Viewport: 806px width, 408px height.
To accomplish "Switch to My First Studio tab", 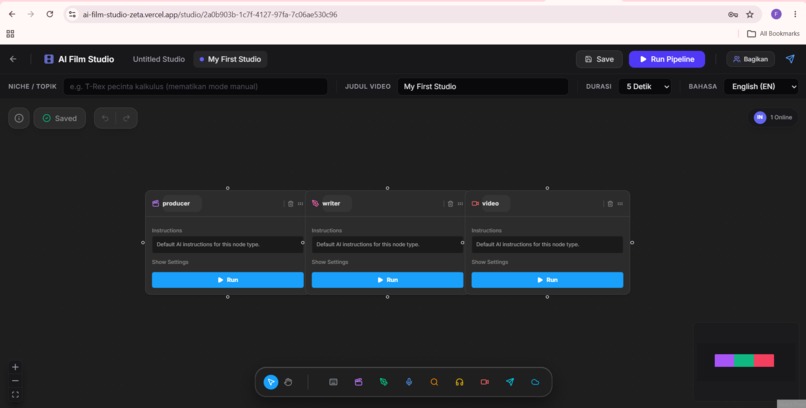I will (230, 59).
